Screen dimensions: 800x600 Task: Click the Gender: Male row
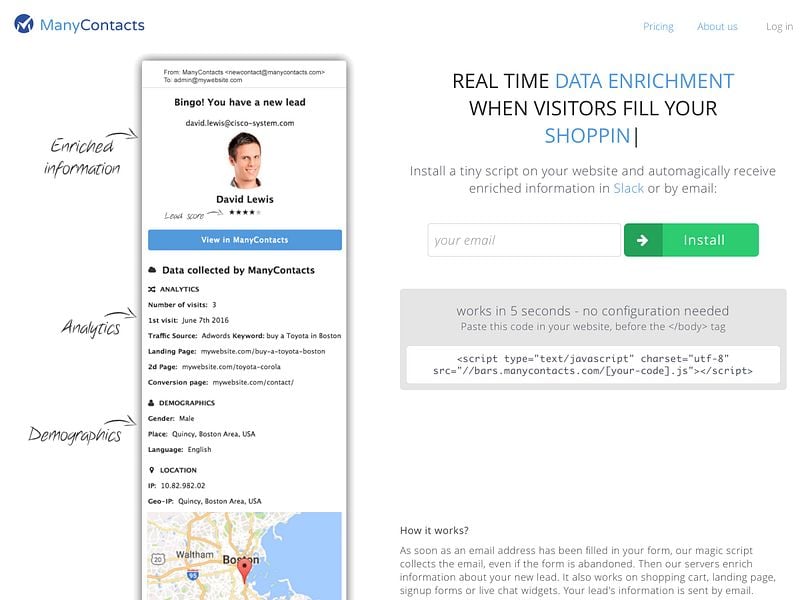tap(171, 418)
